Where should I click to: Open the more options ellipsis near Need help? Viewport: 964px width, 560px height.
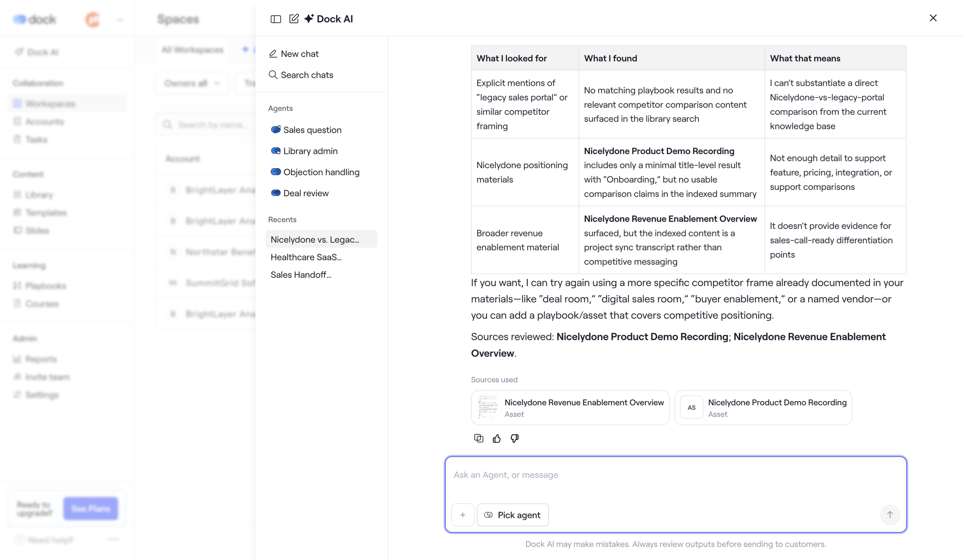pyautogui.click(x=114, y=540)
